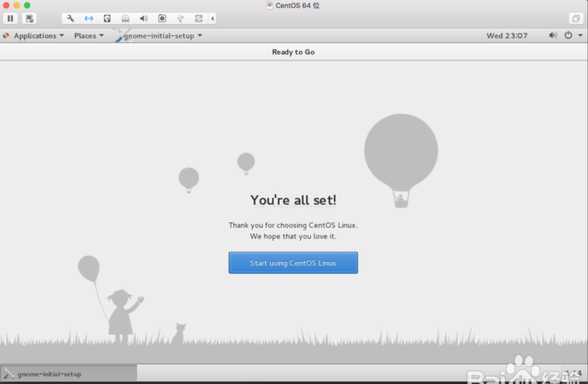
Task: Click the Applications menu foot logo icon
Action: [6, 35]
